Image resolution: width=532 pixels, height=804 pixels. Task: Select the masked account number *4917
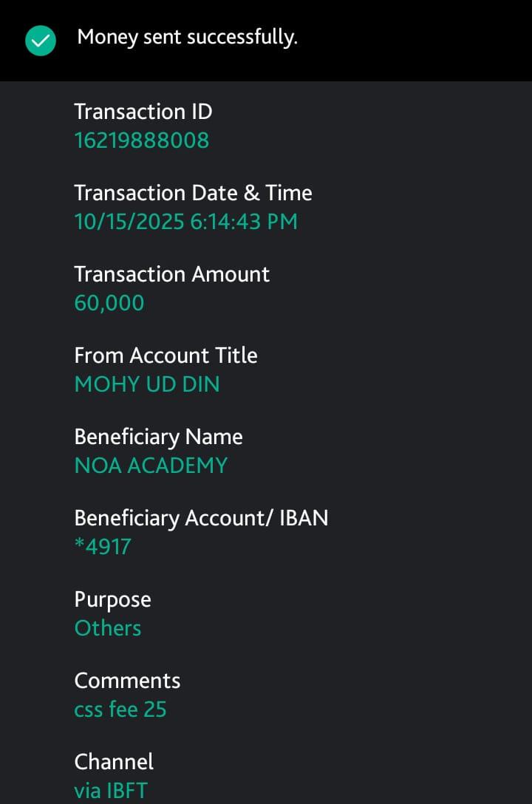click(103, 547)
